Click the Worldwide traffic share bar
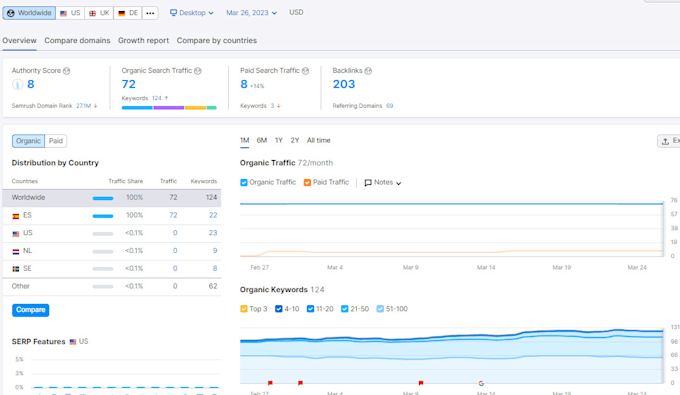Viewport: 680px width, 395px height. [x=103, y=198]
